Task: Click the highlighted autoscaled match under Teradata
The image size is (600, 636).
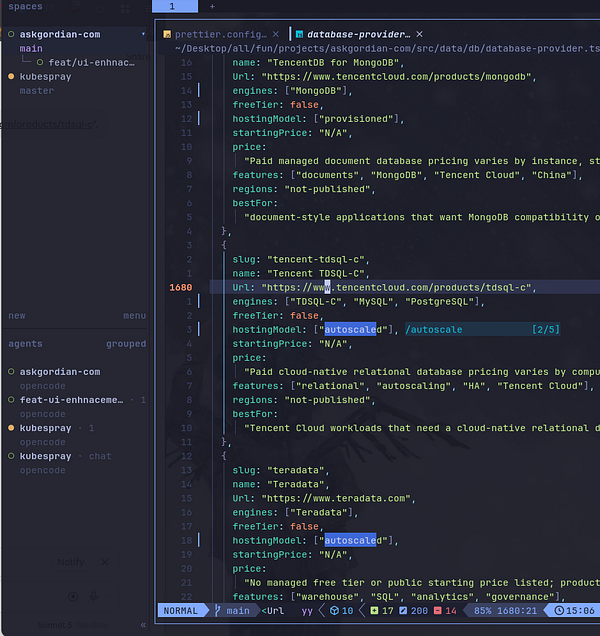Action: 350,541
